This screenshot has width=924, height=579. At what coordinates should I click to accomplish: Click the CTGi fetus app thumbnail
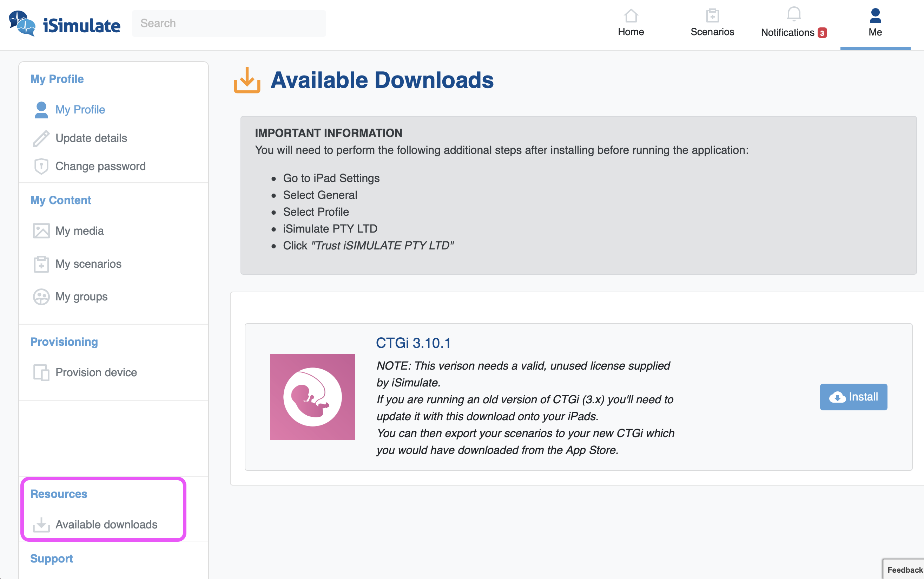click(312, 397)
